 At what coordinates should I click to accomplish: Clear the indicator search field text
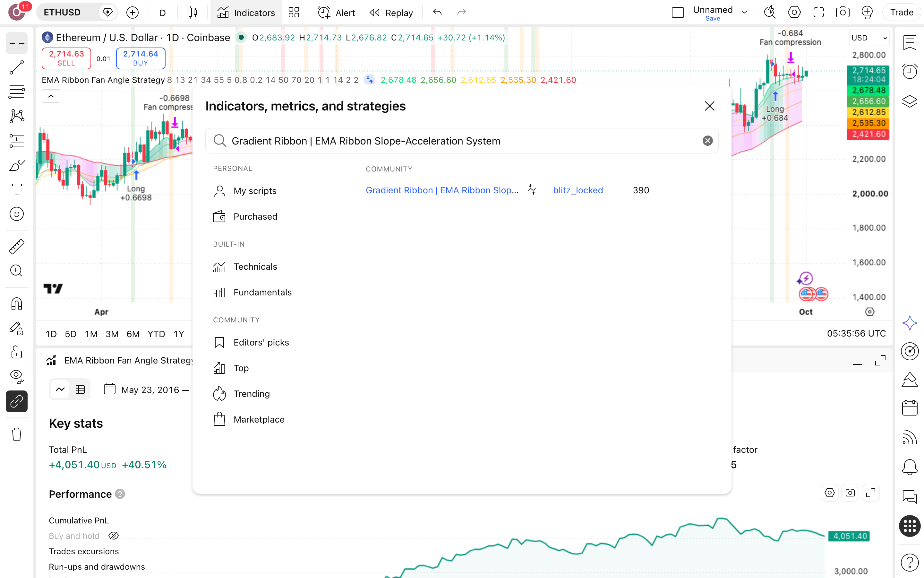point(707,141)
